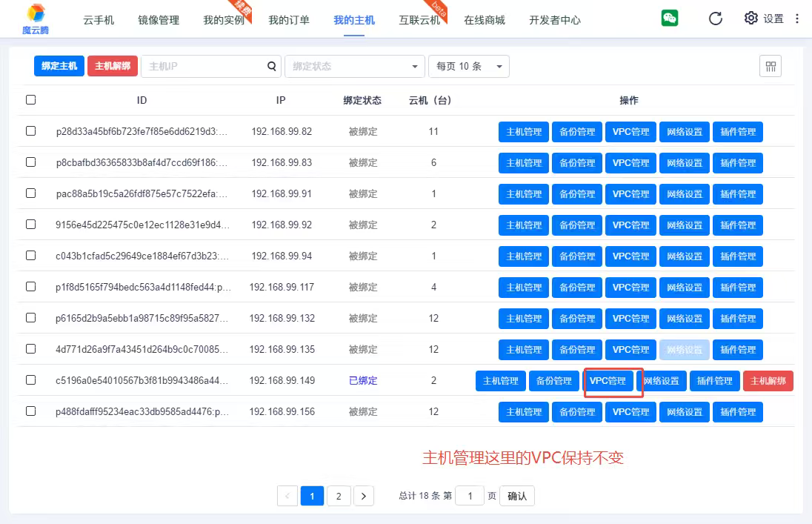Click VPC管理 for host 192.168.99.149
Viewport: 812px width, 524px height.
(608, 381)
